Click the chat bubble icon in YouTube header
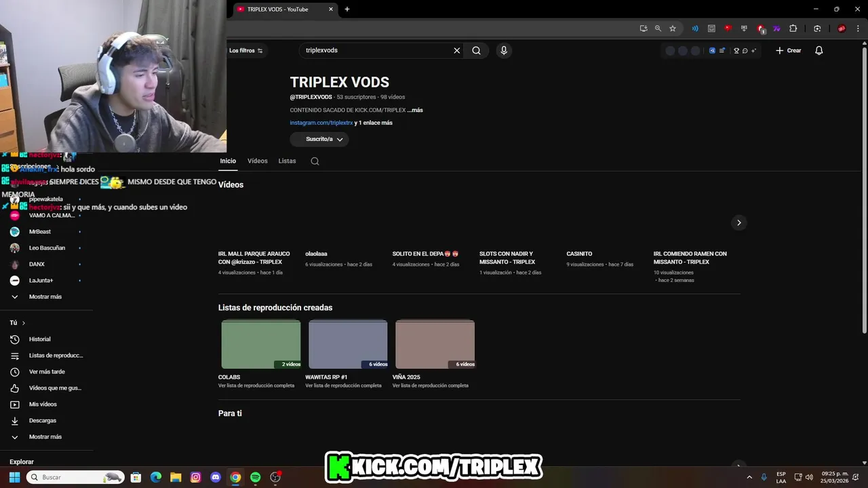This screenshot has width=868, height=488. click(745, 51)
